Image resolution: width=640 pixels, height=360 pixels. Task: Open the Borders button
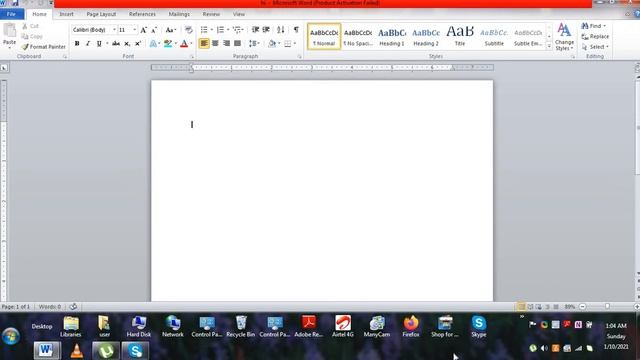tap(288, 43)
